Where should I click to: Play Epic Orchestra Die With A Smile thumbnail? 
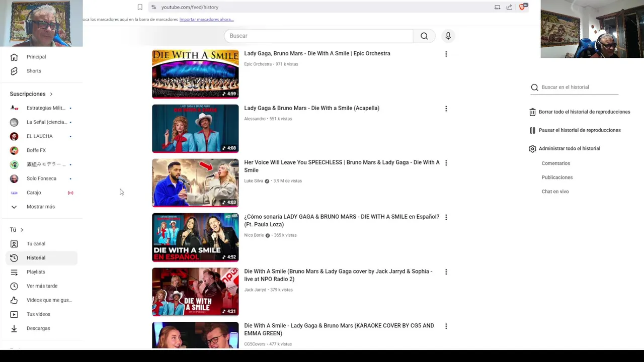[195, 74]
